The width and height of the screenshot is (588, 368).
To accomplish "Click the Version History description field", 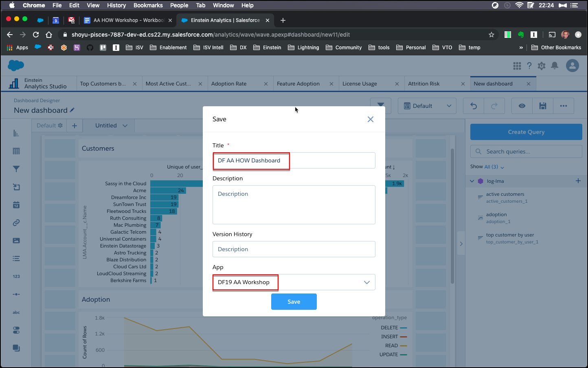I will pos(294,249).
